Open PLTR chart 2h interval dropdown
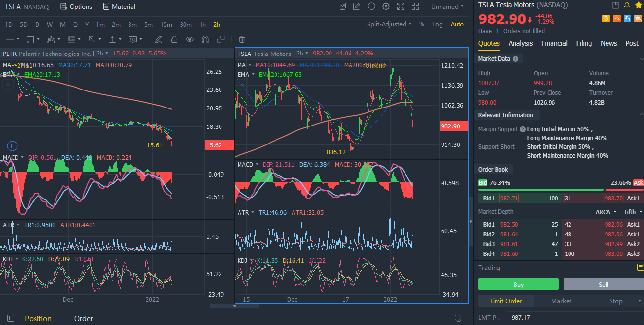The width and height of the screenshot is (644, 325). pos(101,54)
